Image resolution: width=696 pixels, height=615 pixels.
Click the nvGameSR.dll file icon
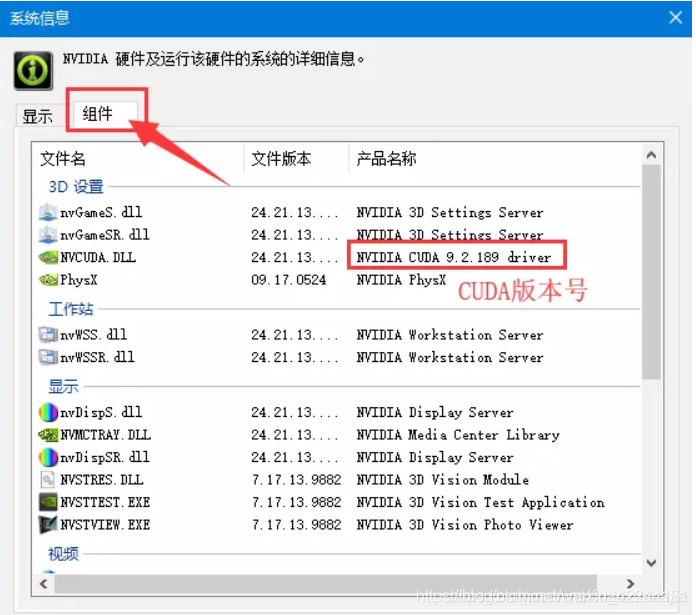pos(47,234)
